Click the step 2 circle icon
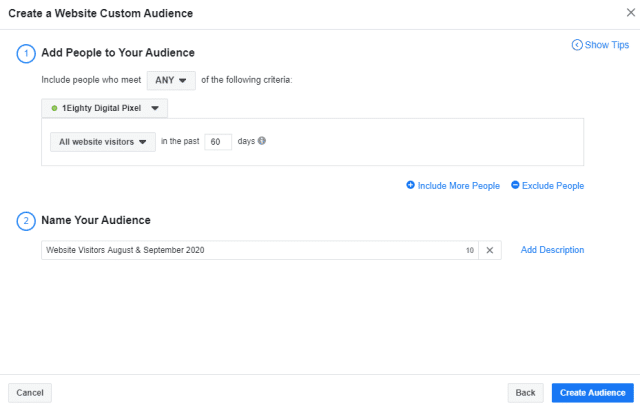The height and width of the screenshot is (406, 640). 25,220
